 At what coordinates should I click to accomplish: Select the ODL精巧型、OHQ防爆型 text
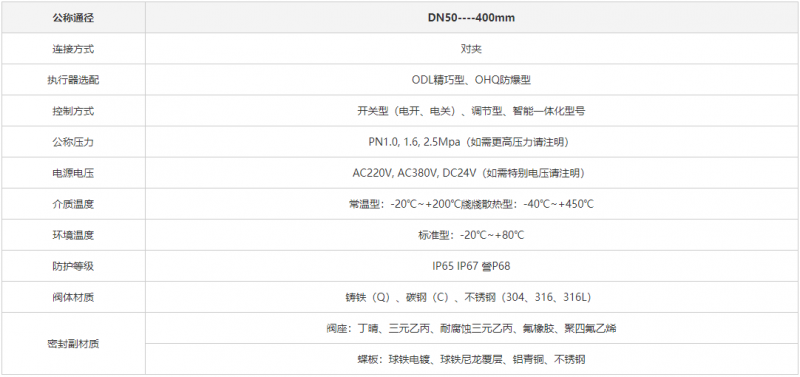(471, 80)
